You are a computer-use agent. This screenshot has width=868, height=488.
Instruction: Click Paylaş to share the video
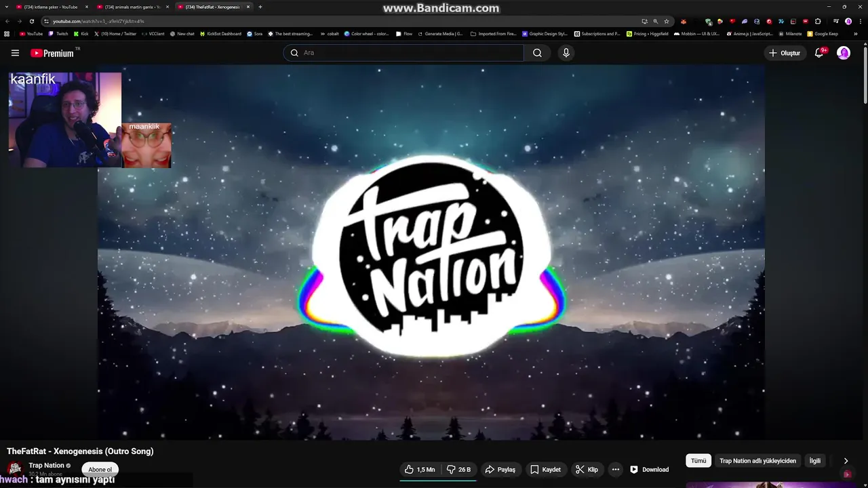click(500, 469)
